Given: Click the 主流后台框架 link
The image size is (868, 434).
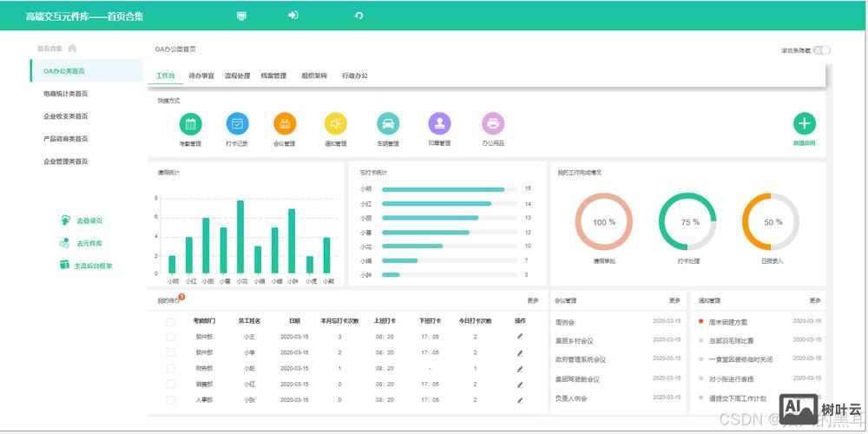Looking at the screenshot, I should coord(93,266).
